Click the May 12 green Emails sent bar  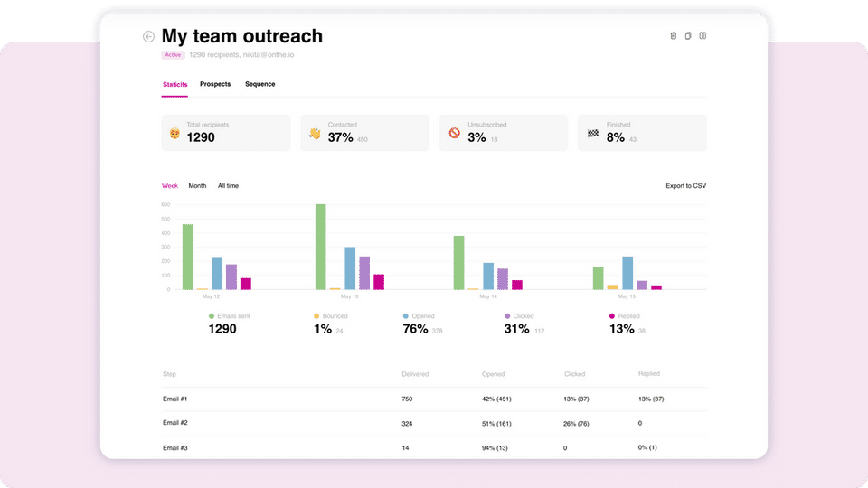tap(188, 257)
